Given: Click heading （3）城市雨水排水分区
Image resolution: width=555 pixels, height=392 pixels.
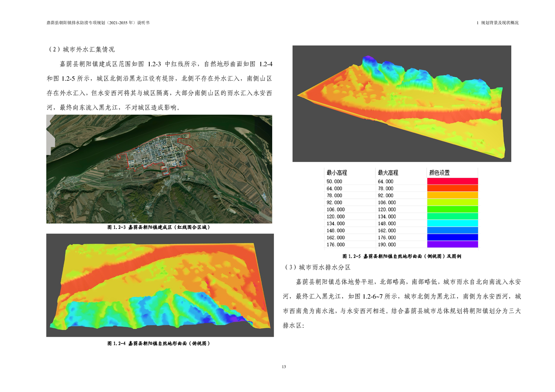Looking at the screenshot, I should coord(317,267).
